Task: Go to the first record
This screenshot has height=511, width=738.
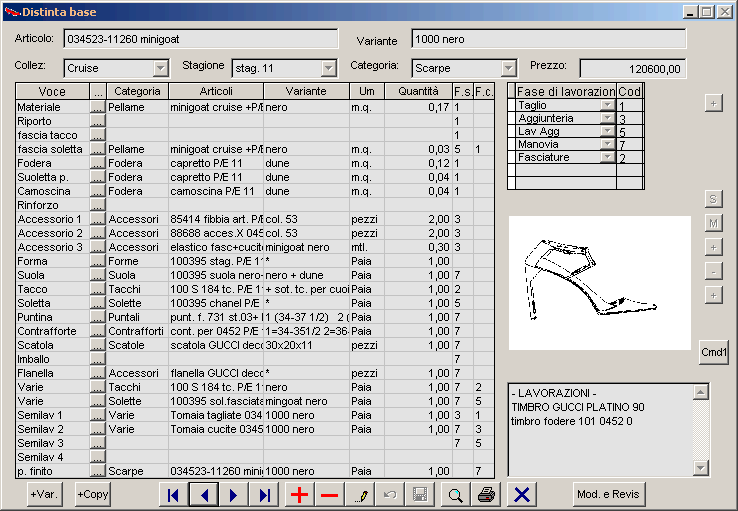Action: [x=173, y=495]
